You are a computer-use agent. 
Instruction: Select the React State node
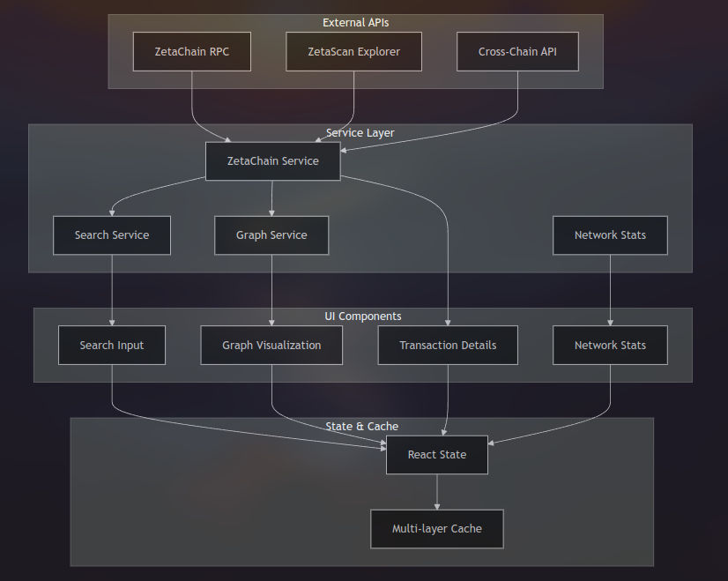pyautogui.click(x=437, y=455)
